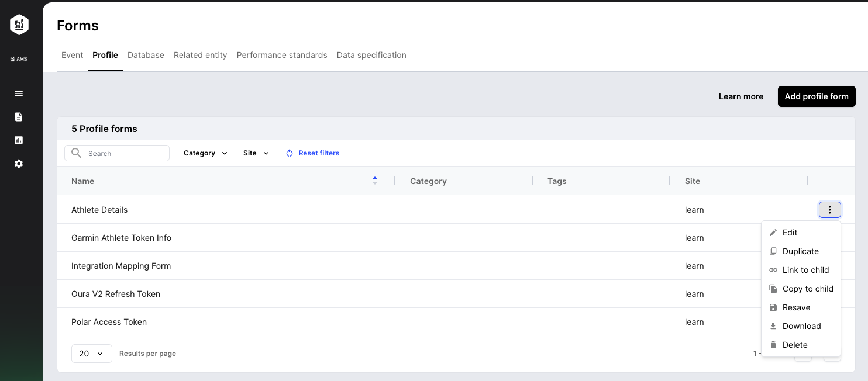Screen dimensions: 868x381
Task: Open the Learn more link
Action: click(740, 96)
